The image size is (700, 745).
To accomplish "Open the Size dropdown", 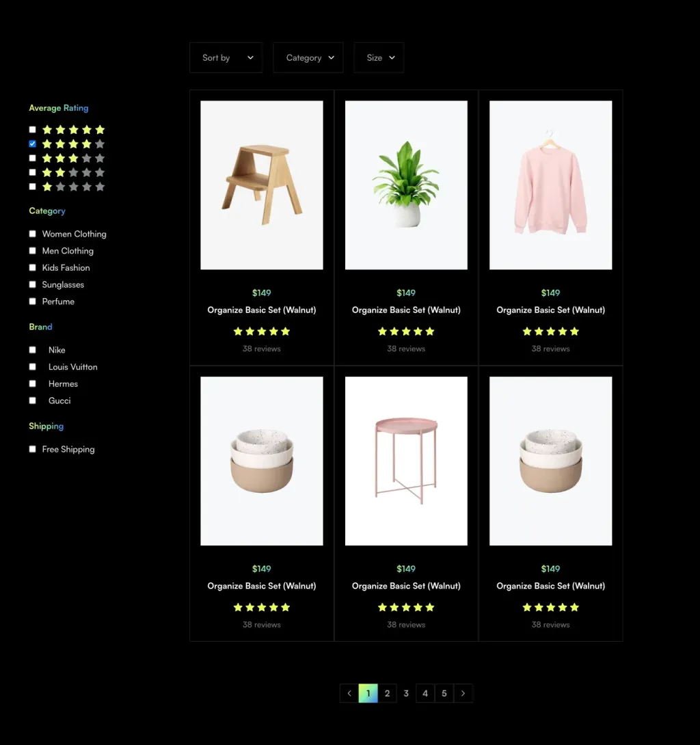I will pyautogui.click(x=379, y=58).
